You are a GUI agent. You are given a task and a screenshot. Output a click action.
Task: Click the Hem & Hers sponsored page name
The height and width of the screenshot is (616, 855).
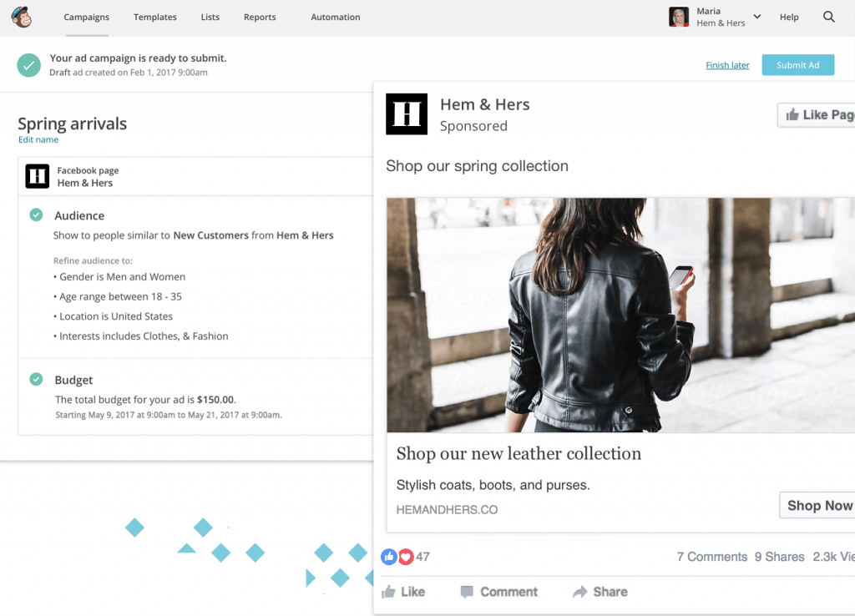(x=485, y=104)
